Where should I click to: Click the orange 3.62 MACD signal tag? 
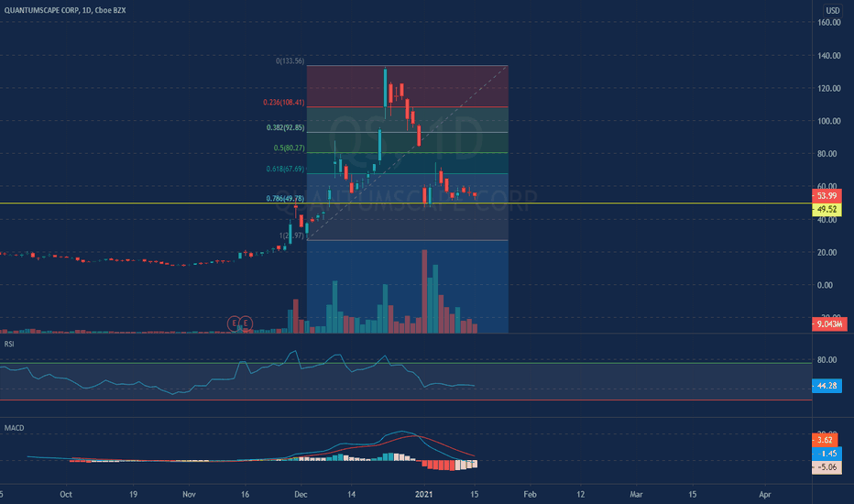[x=825, y=440]
